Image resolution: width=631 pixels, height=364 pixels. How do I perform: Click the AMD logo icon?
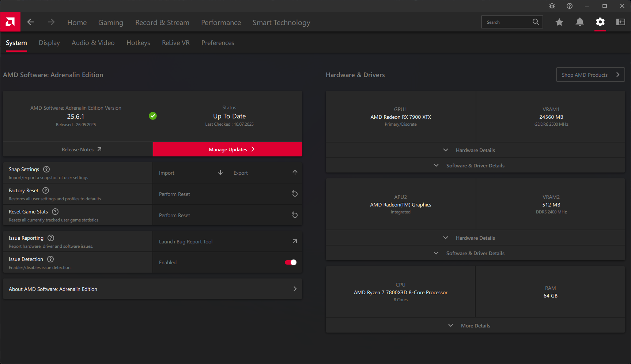tap(10, 22)
